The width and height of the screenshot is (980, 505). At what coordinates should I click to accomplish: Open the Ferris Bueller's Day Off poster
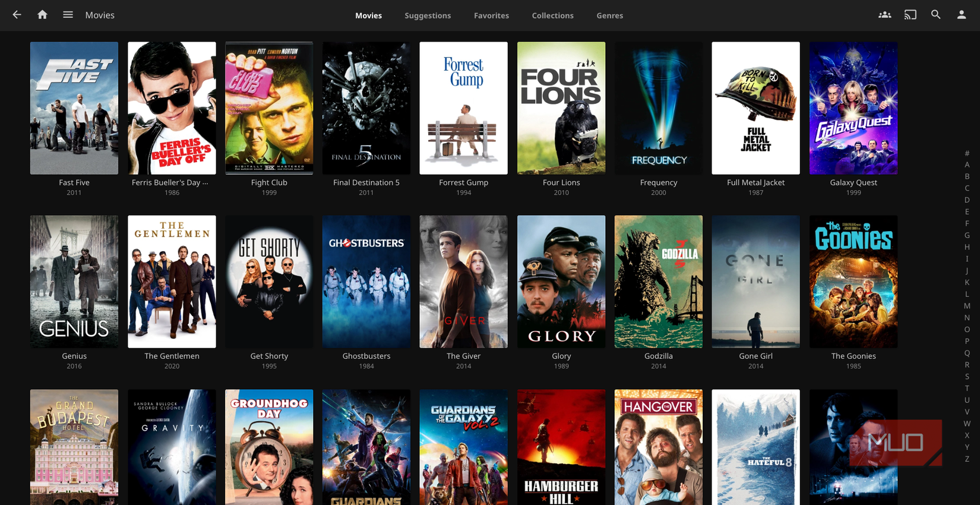pos(172,108)
